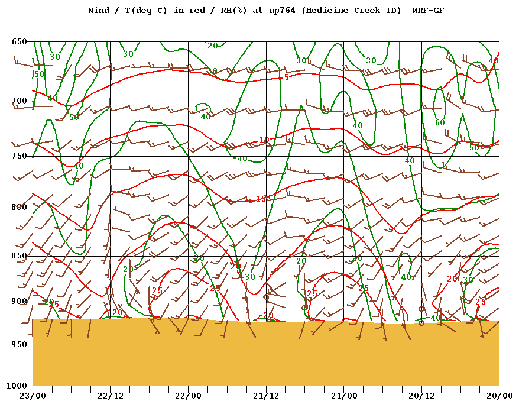Click the red "10" temperature contour label
The height and width of the screenshot is (414, 532).
[x=264, y=140]
